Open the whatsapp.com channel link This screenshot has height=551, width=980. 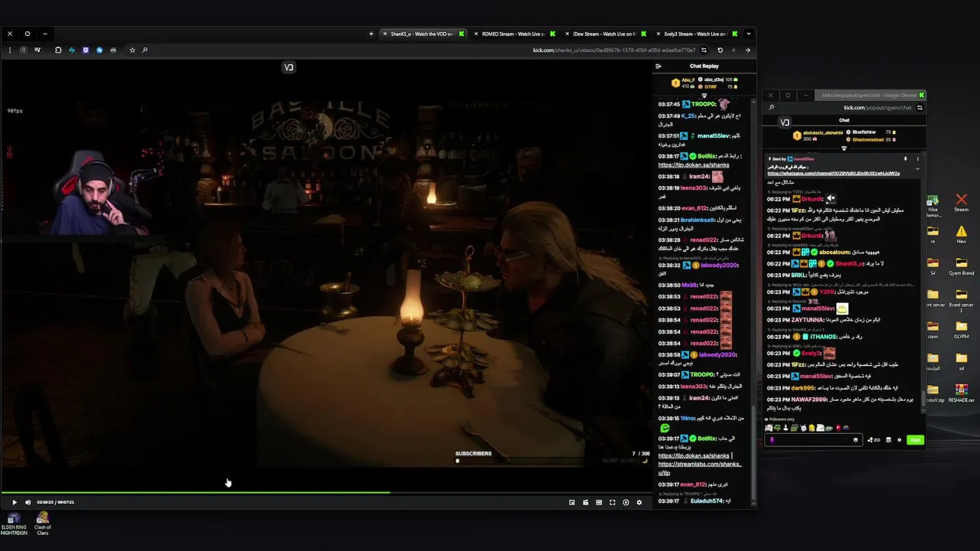[834, 174]
